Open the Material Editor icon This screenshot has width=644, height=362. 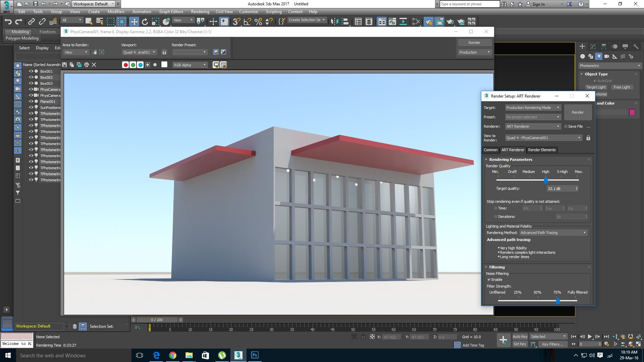(x=416, y=22)
